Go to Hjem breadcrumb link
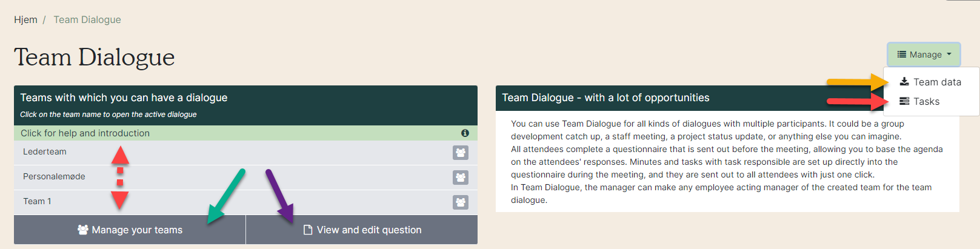Screen dimensions: 980x249 pyautogui.click(x=25, y=19)
